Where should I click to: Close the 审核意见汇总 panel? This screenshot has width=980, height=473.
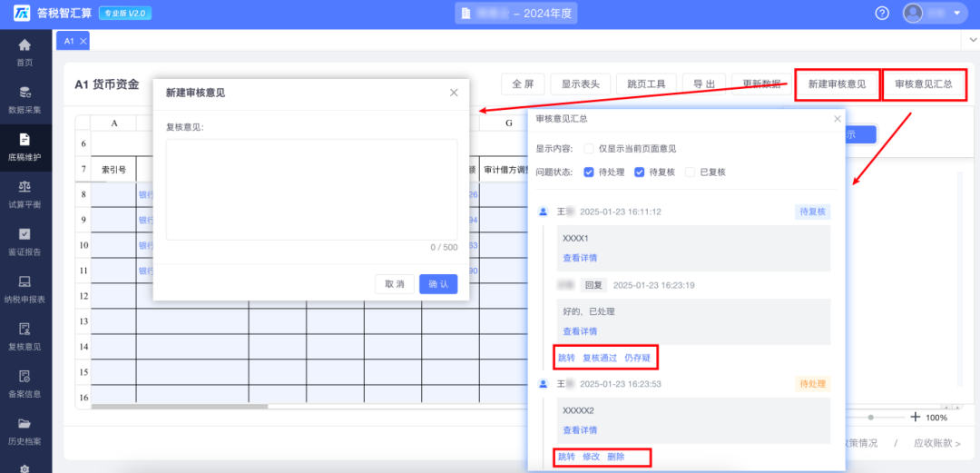coord(837,118)
